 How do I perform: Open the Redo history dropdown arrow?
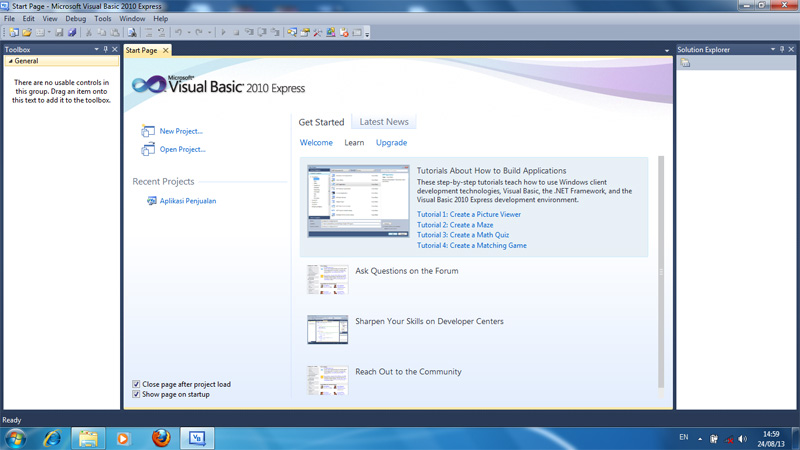point(209,33)
